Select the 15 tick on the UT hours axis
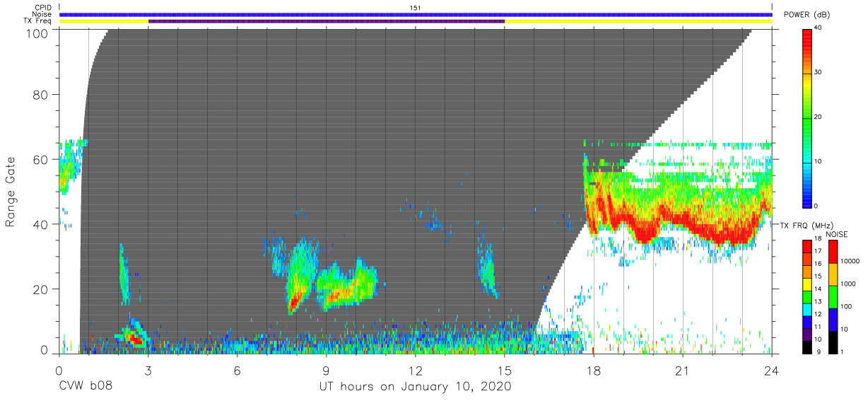 click(x=505, y=370)
